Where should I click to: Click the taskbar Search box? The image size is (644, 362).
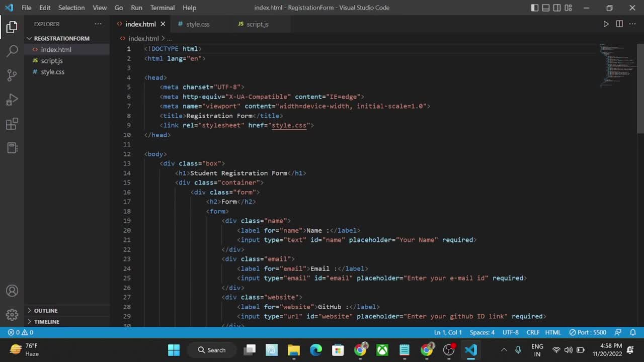pos(211,350)
